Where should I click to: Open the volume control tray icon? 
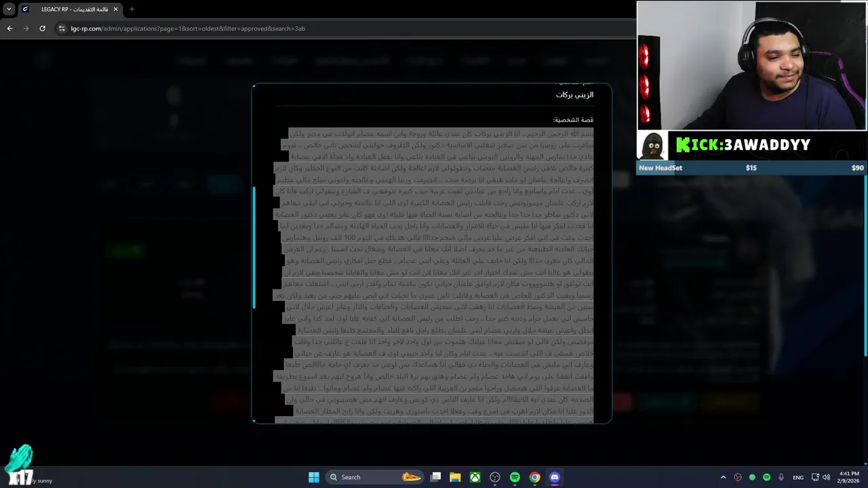[x=826, y=477]
